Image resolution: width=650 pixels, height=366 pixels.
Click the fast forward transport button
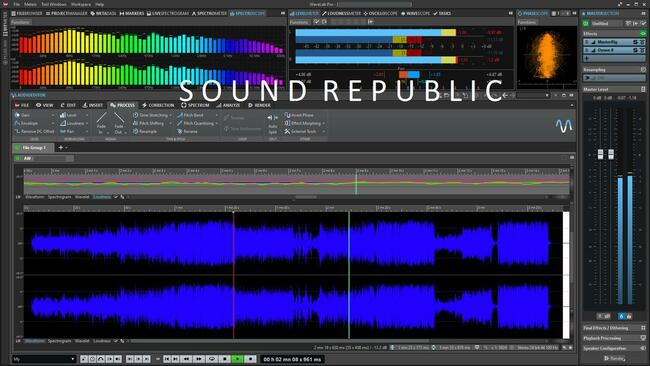(199, 359)
